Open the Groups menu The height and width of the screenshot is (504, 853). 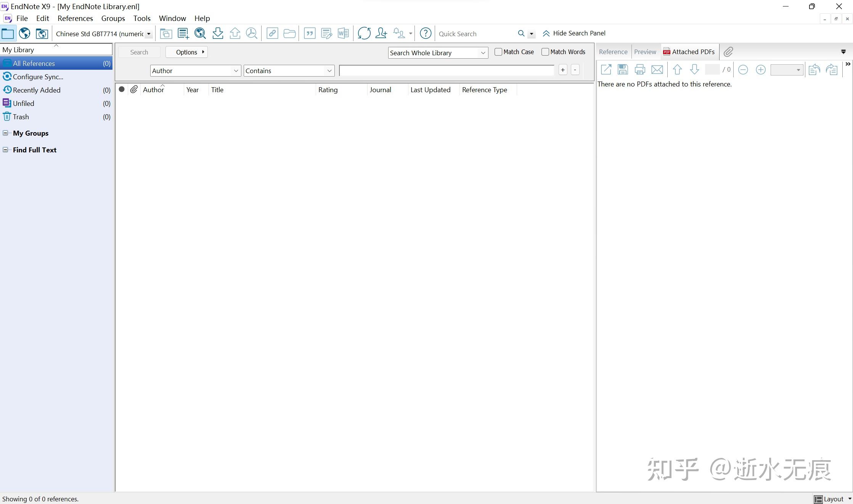pos(113,18)
